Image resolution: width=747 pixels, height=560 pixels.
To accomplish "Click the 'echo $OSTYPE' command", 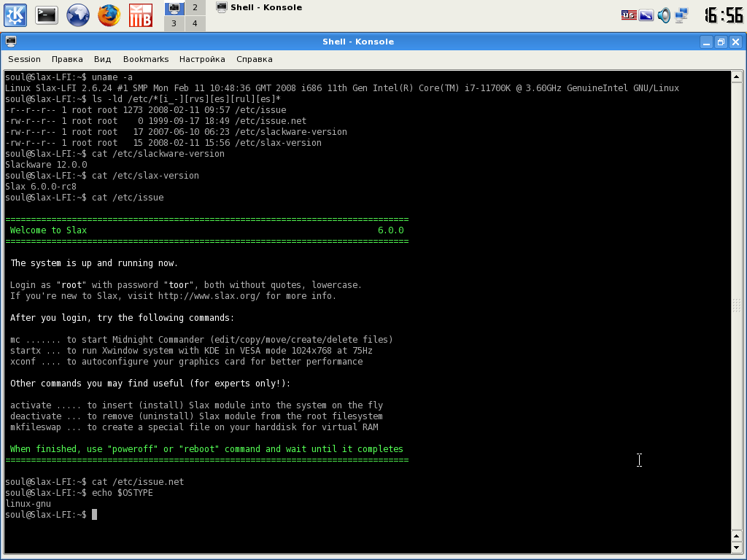I will pos(123,492).
